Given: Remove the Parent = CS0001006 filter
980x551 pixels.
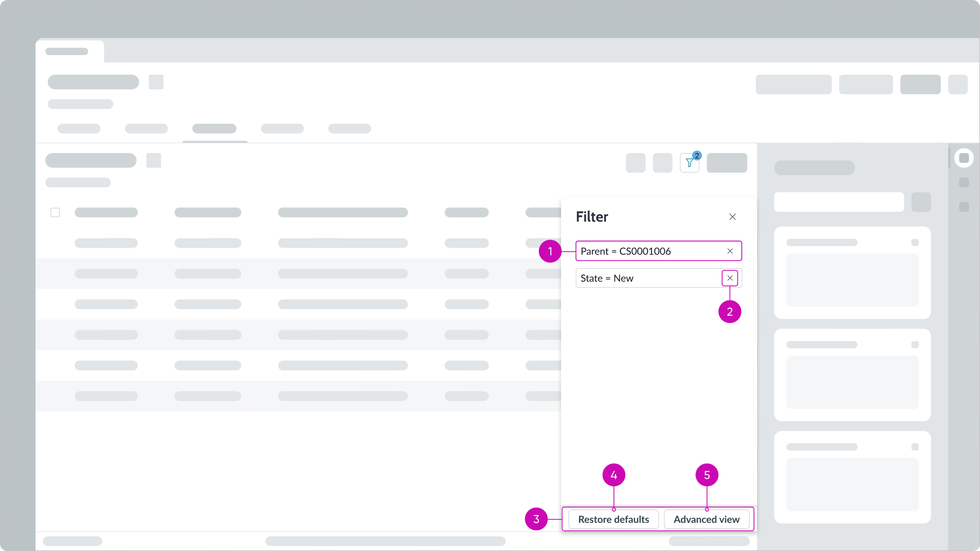Looking at the screenshot, I should click(x=730, y=251).
